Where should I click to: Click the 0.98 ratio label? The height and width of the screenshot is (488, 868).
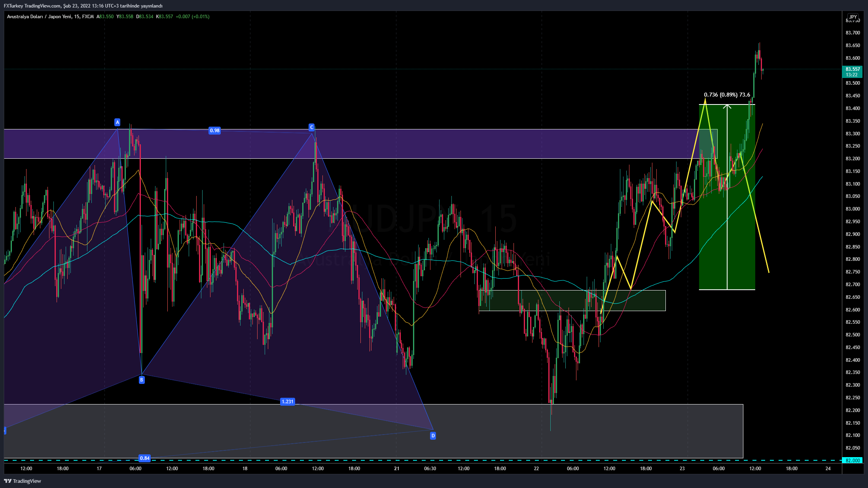point(214,131)
